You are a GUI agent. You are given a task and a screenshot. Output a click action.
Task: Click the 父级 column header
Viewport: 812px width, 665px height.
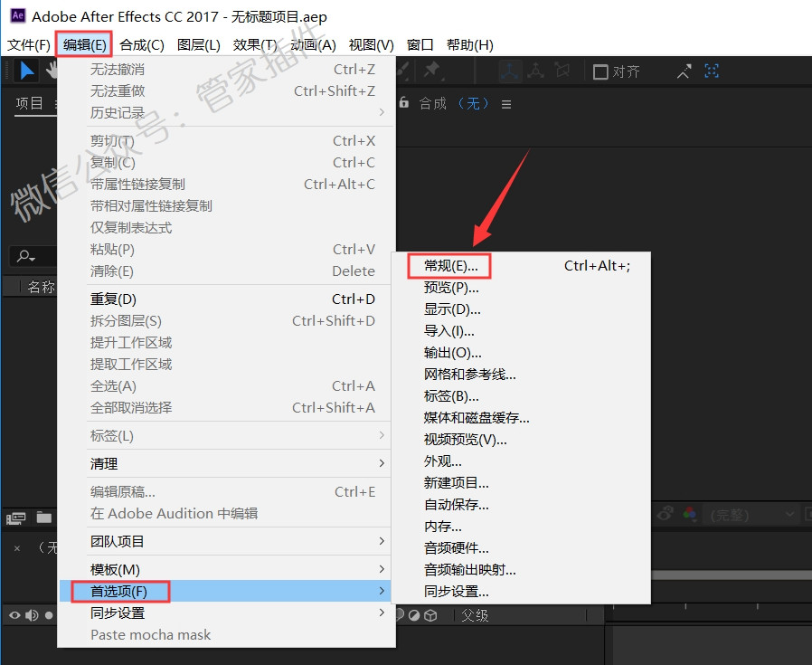(x=475, y=615)
